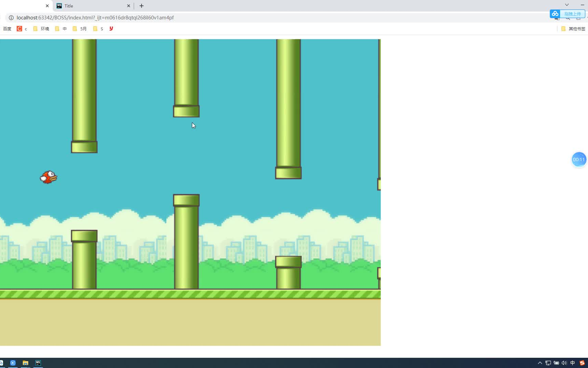The height and width of the screenshot is (368, 588).
Task: Minimize the browser window
Action: (x=583, y=5)
